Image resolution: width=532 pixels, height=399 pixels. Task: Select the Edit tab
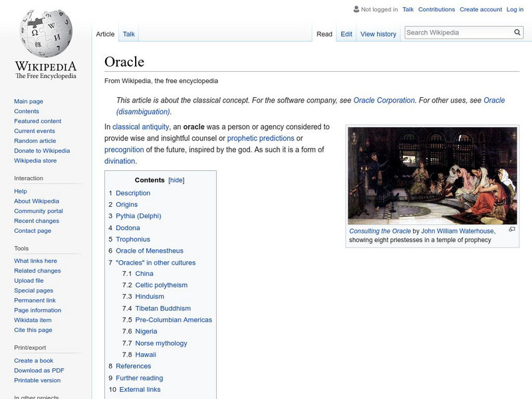point(346,33)
